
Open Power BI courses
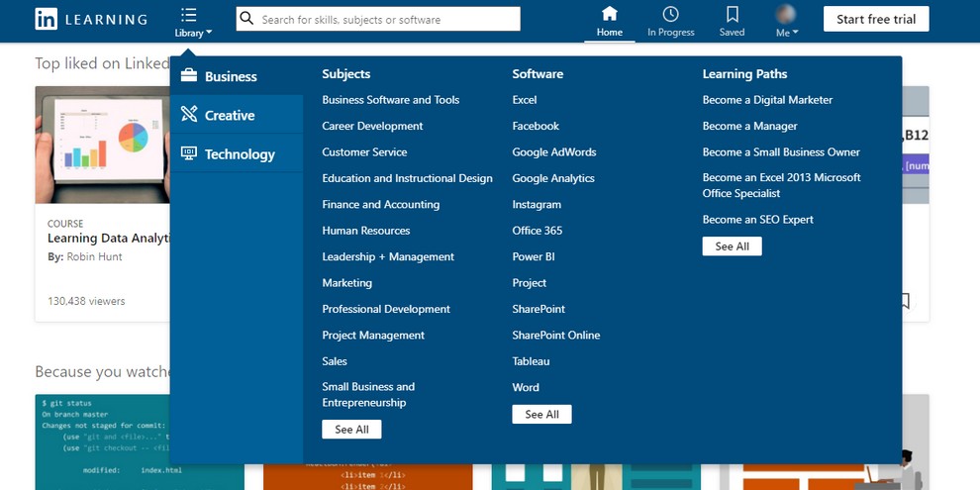(x=534, y=256)
